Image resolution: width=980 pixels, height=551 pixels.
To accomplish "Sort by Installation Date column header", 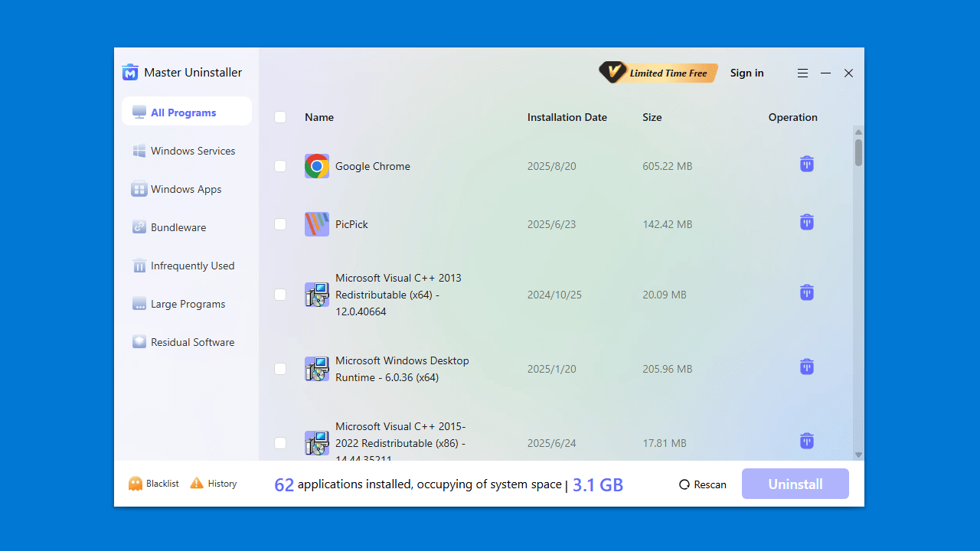I will (567, 117).
